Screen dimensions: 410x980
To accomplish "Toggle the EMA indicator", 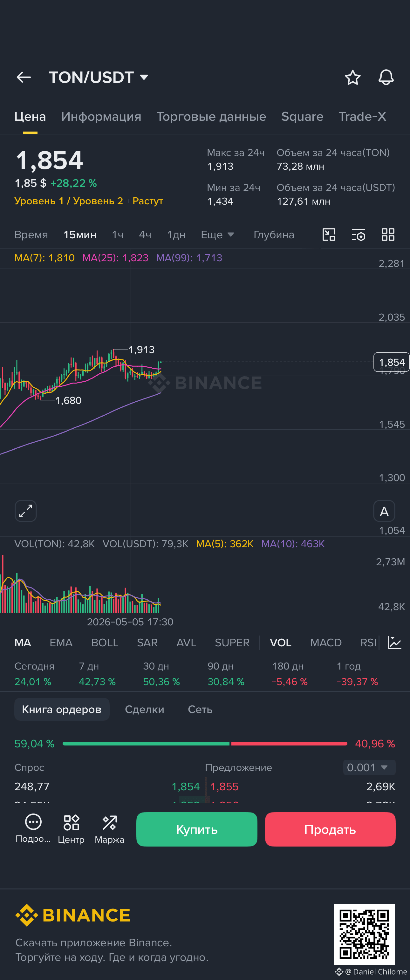I will [x=61, y=643].
